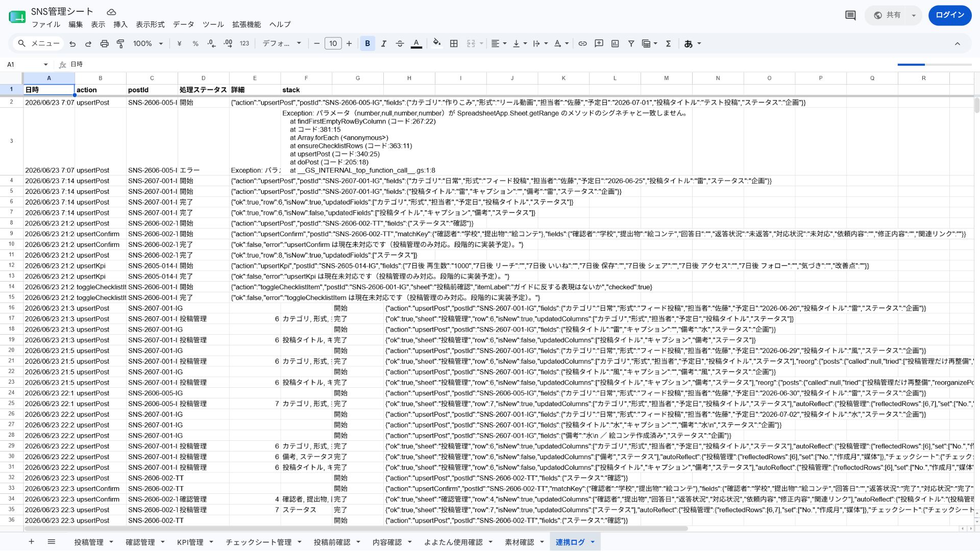Open the input tools あ button
The width and height of the screenshot is (980, 551).
[x=689, y=44]
